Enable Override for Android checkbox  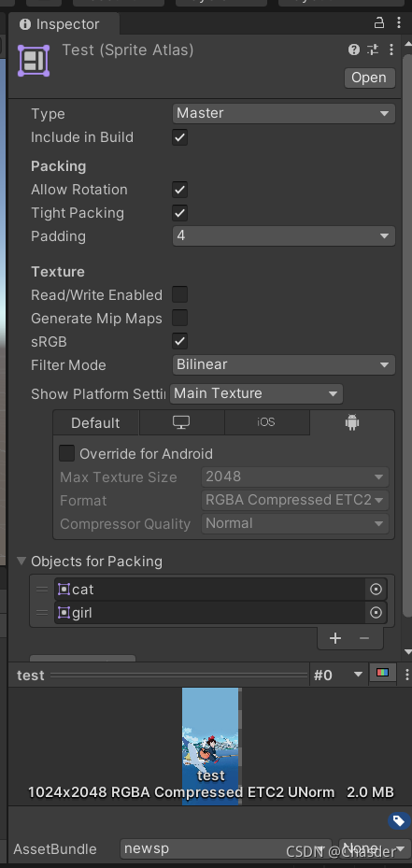click(x=67, y=453)
